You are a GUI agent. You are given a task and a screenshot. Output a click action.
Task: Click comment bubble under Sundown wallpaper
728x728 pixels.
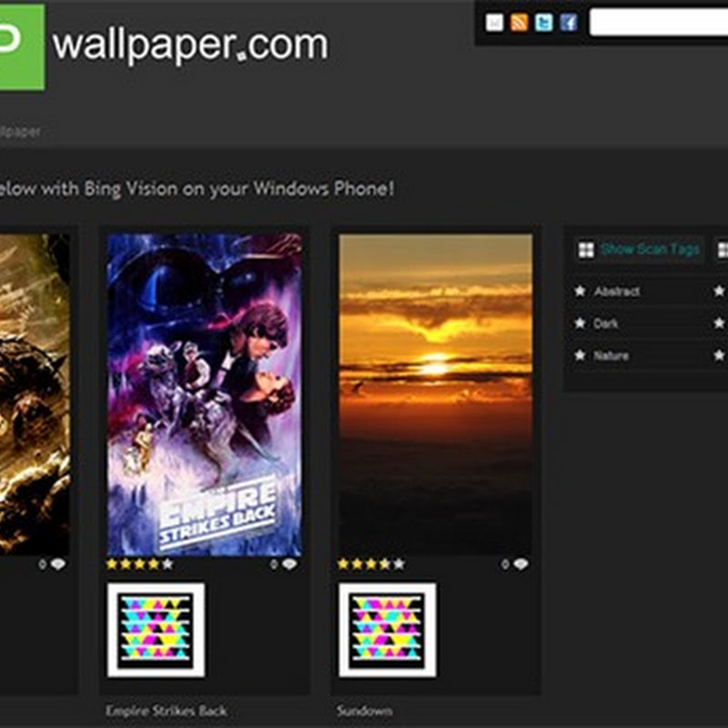pos(521,564)
